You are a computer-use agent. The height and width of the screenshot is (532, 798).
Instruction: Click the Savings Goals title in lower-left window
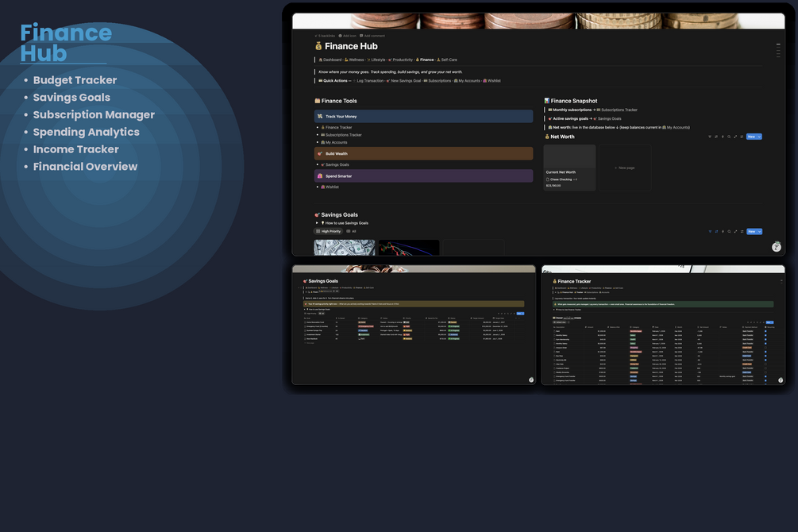point(323,281)
